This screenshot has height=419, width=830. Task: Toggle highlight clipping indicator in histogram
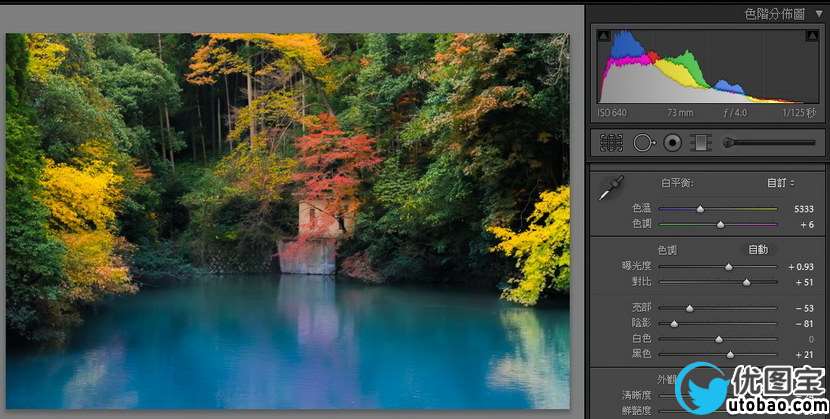(x=812, y=35)
